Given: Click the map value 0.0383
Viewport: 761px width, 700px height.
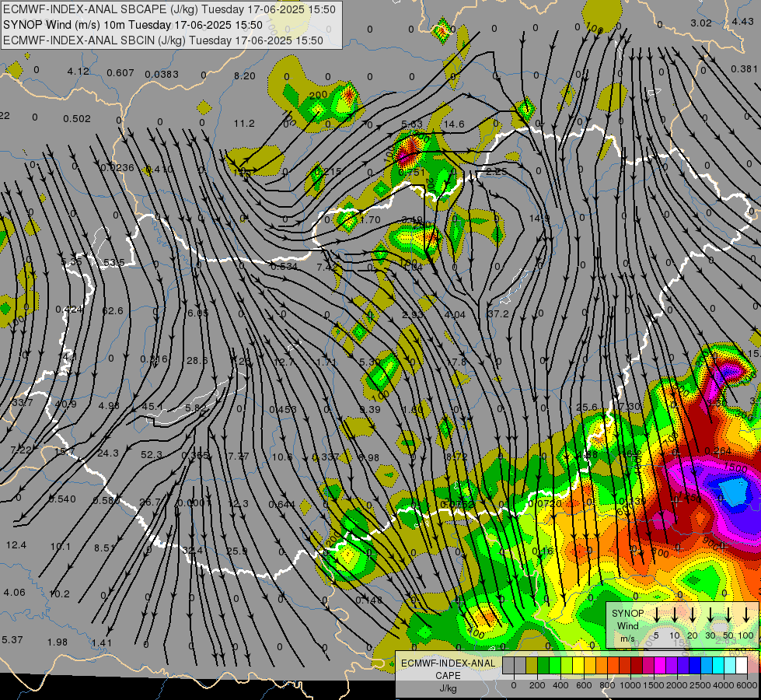Looking at the screenshot, I should 162,75.
